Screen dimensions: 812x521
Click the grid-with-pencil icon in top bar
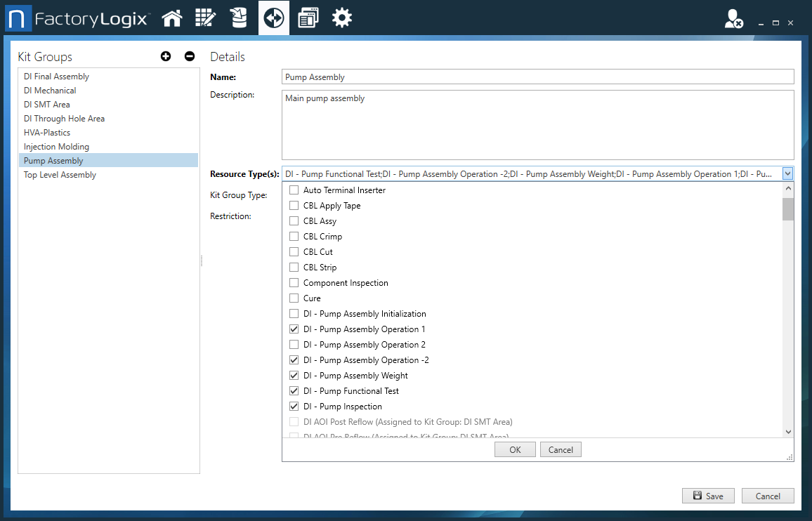[x=205, y=18]
